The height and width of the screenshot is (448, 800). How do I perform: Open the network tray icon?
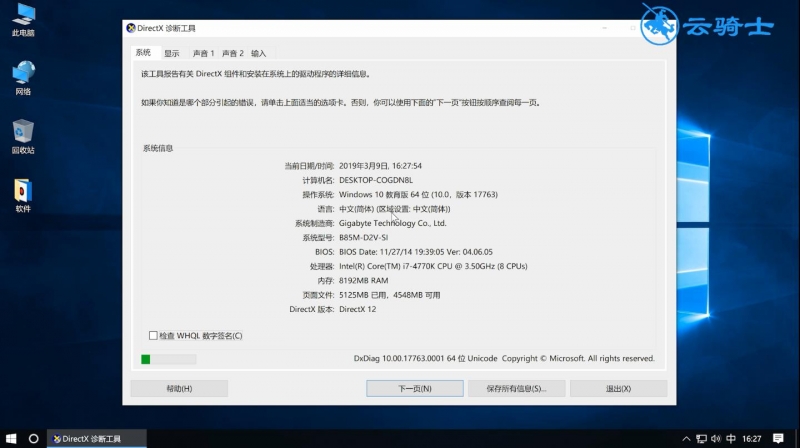tap(702, 439)
